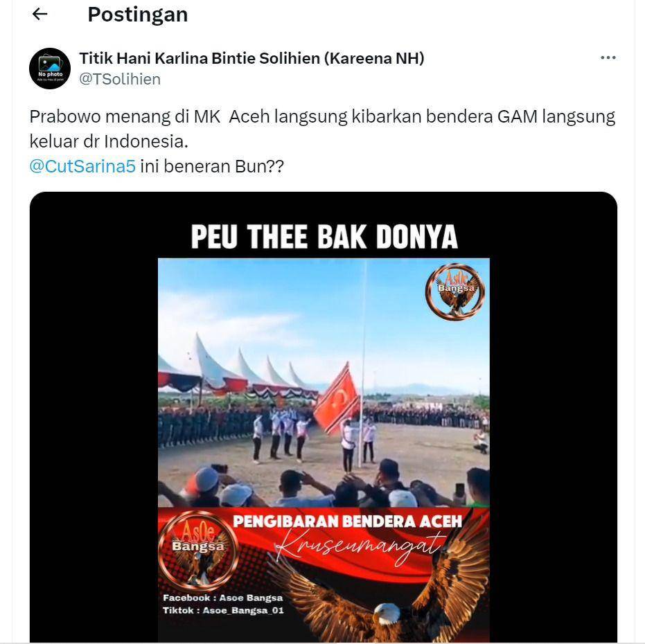Open the three-dot more options menu

(x=608, y=57)
